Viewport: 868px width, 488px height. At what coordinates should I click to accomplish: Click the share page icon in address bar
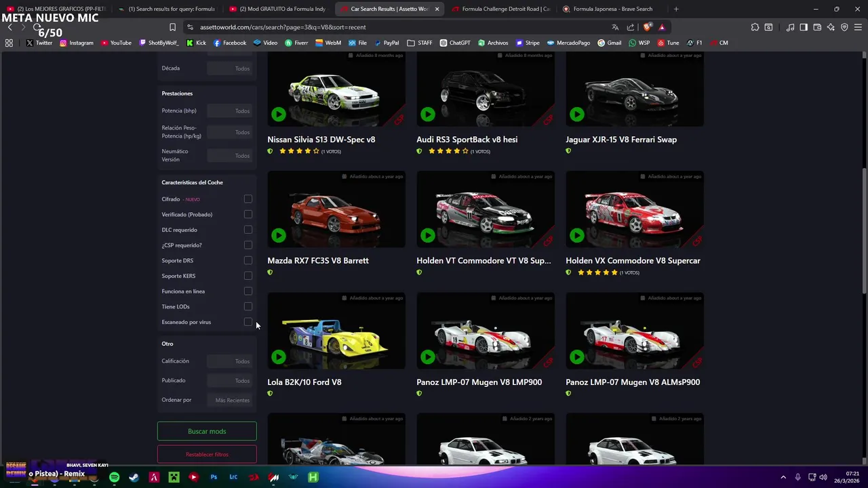tap(631, 27)
